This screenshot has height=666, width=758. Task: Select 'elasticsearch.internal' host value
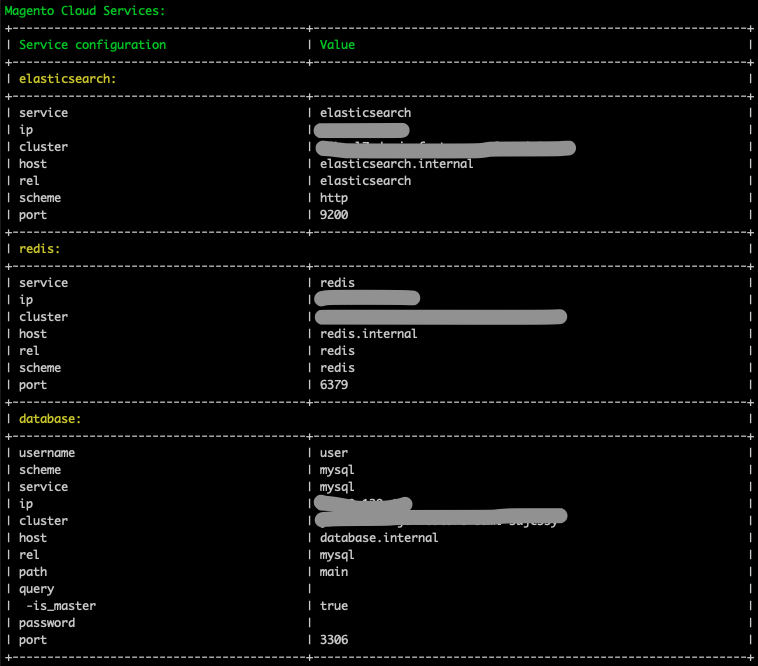pos(396,164)
